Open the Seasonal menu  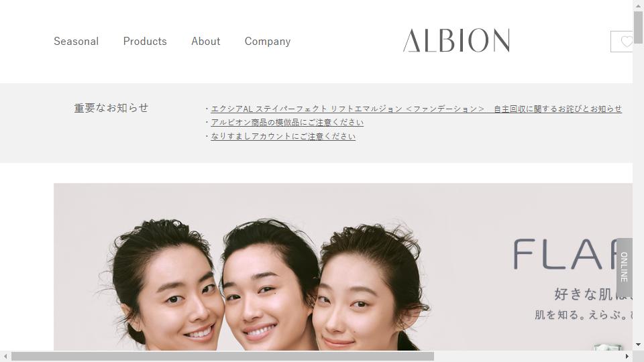pos(76,42)
